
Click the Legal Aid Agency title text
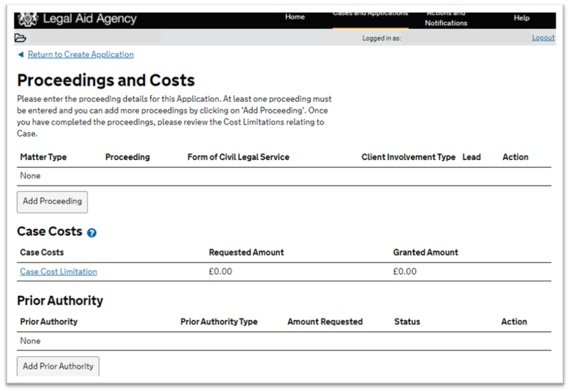click(x=90, y=19)
